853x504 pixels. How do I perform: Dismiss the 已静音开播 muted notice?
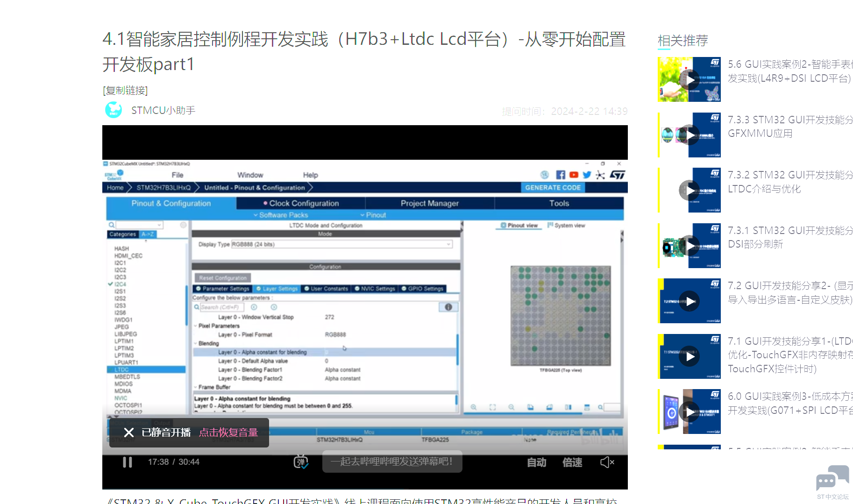tap(129, 433)
